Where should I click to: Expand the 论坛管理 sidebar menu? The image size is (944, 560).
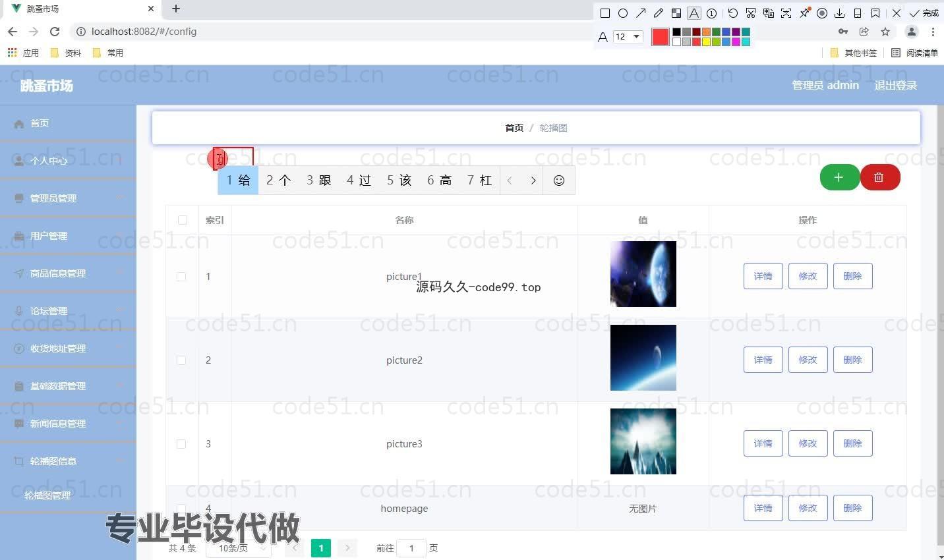68,311
